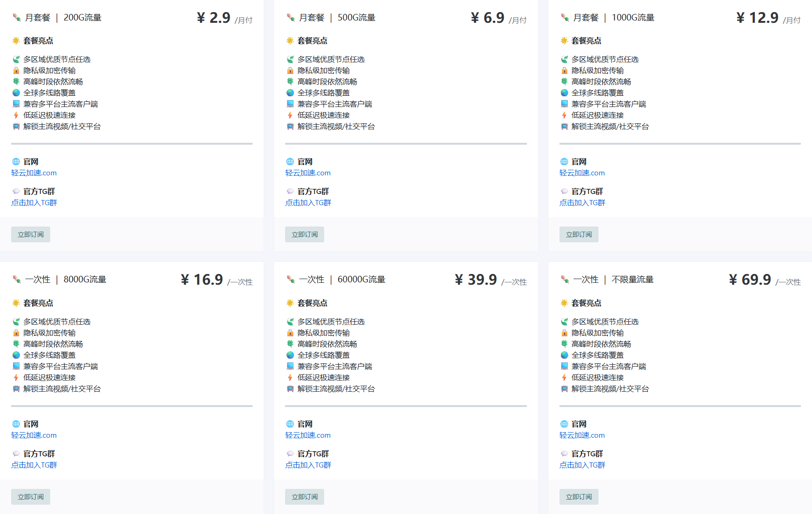Open 轻云加速.com link in 60000G plan
This screenshot has width=812, height=514.
308,435
